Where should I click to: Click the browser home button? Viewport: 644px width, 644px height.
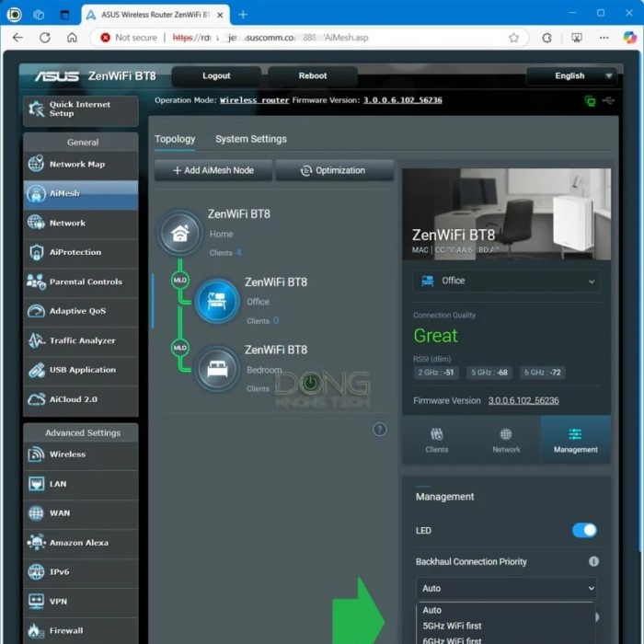click(73, 38)
